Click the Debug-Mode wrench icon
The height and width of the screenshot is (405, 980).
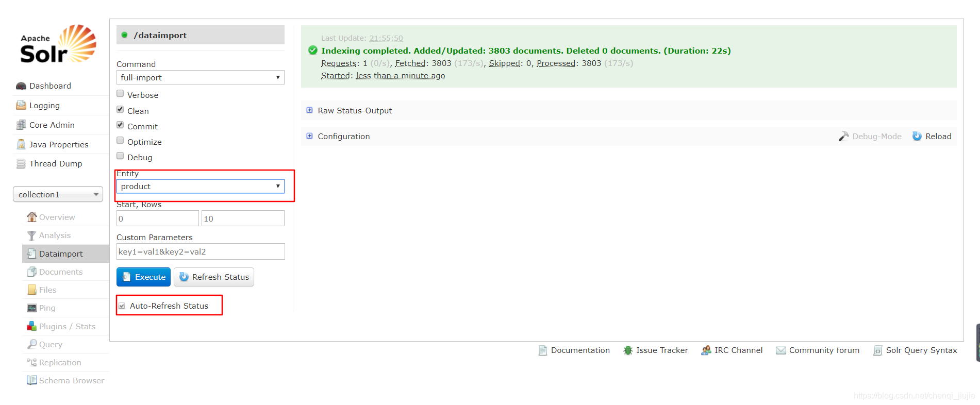point(843,136)
